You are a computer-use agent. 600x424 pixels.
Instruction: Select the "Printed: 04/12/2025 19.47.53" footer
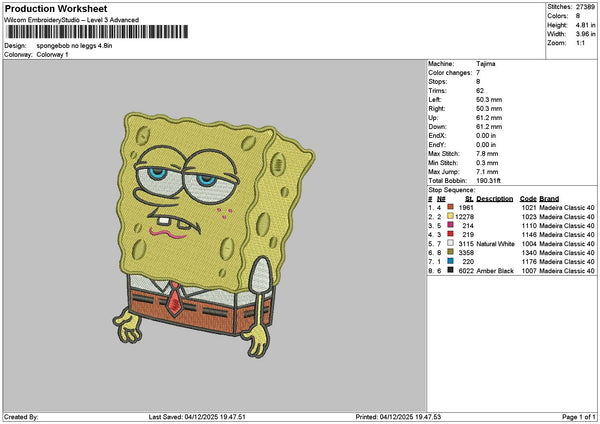coord(398,417)
